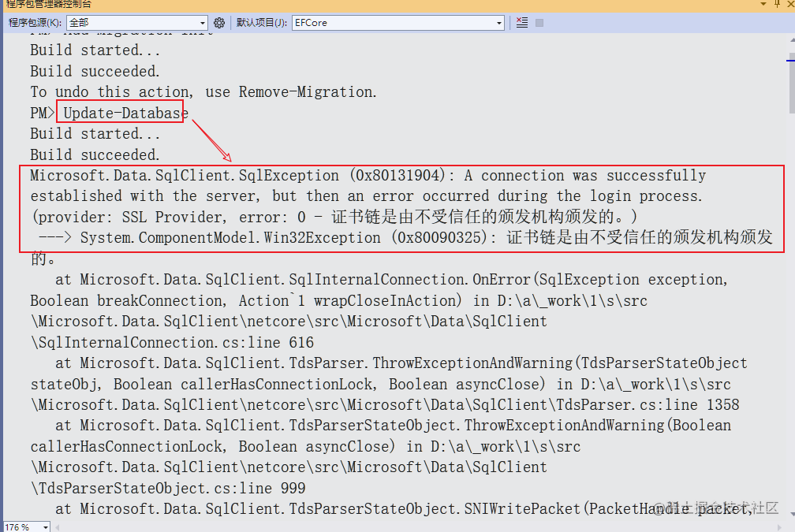Open the package source dropdown showing 全部
Image resolution: width=795 pixels, height=532 pixels.
click(x=137, y=23)
